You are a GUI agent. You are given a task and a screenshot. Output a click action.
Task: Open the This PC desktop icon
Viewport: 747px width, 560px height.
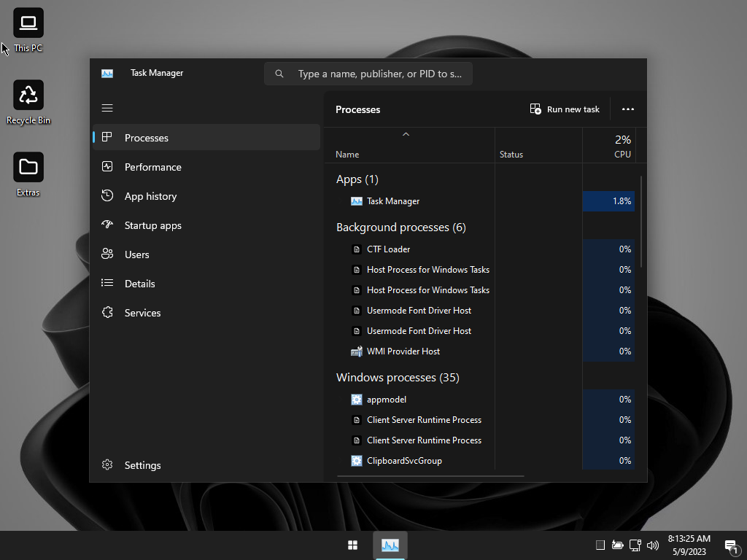[28, 29]
